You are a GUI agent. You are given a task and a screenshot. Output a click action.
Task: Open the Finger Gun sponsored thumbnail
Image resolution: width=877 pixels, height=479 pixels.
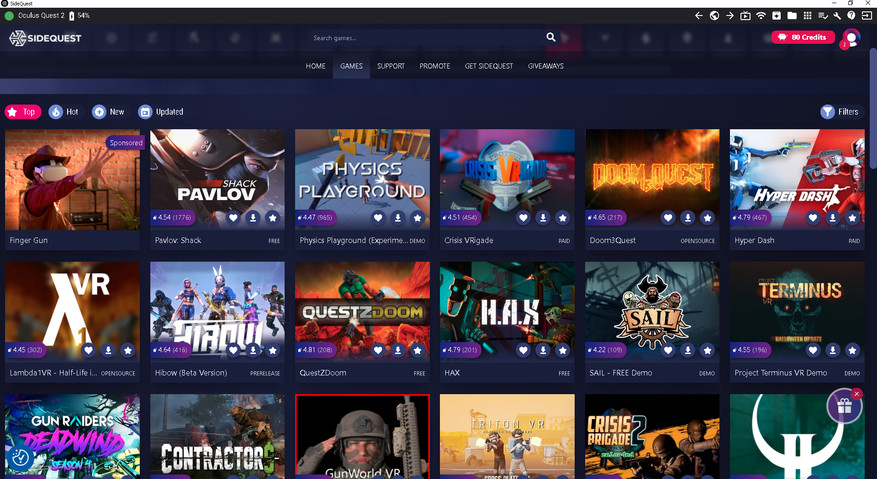(72, 180)
